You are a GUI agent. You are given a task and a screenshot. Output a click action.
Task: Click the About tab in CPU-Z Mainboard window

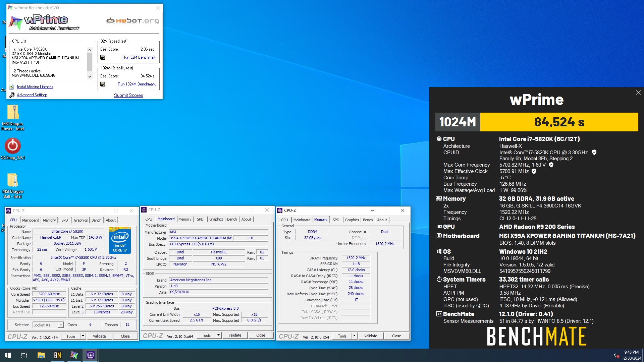[246, 219]
